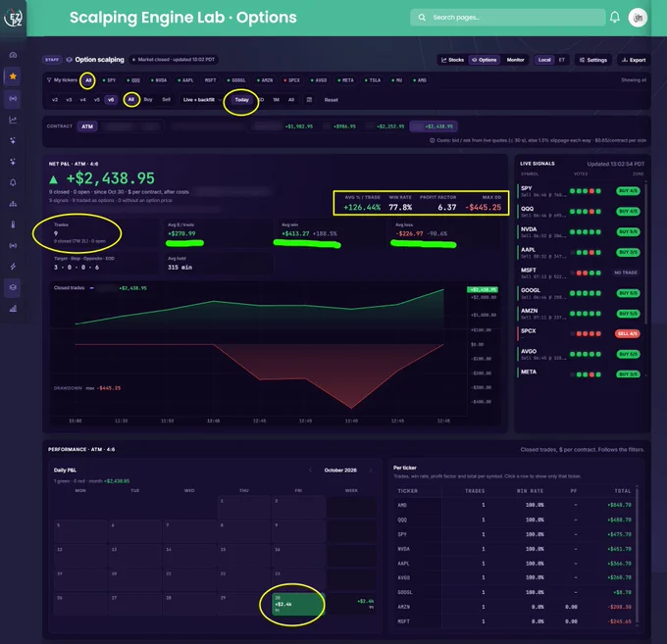
Task: Click the Per ticker table scrollbar
Action: click(637, 557)
